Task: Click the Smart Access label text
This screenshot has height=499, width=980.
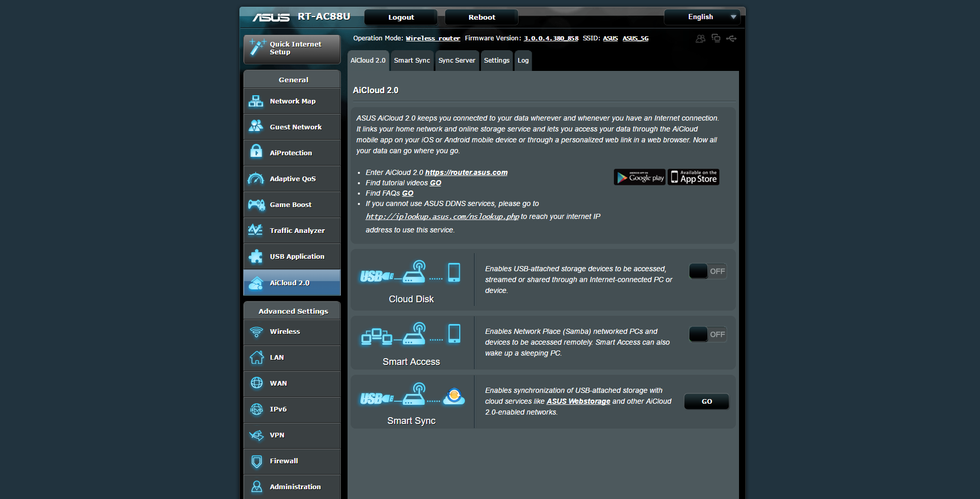Action: (x=411, y=362)
